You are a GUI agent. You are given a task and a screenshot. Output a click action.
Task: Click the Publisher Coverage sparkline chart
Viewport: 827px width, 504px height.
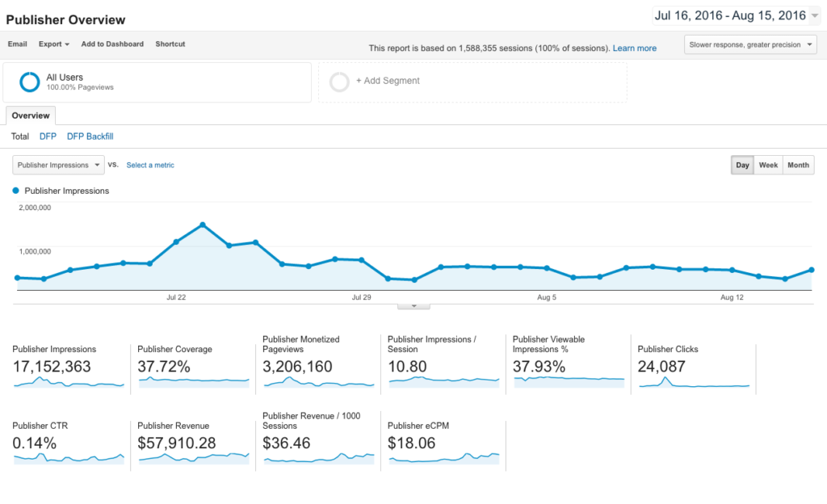click(x=194, y=381)
